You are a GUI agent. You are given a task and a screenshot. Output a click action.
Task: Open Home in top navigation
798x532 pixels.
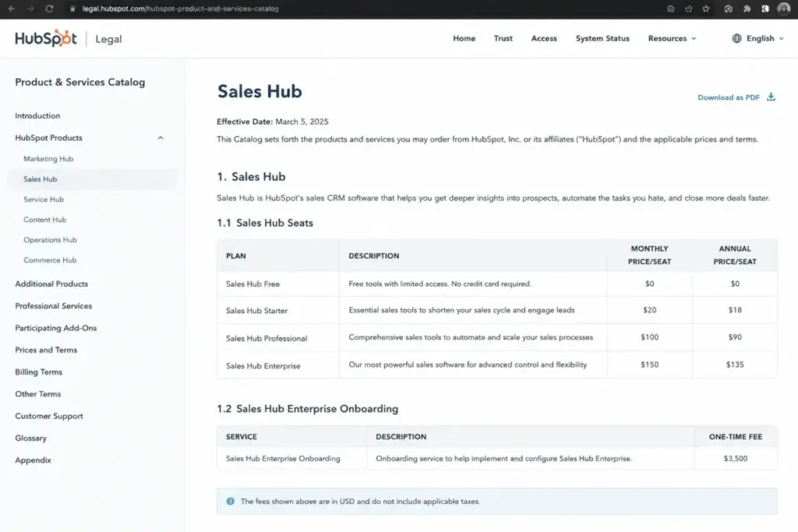[x=464, y=38]
